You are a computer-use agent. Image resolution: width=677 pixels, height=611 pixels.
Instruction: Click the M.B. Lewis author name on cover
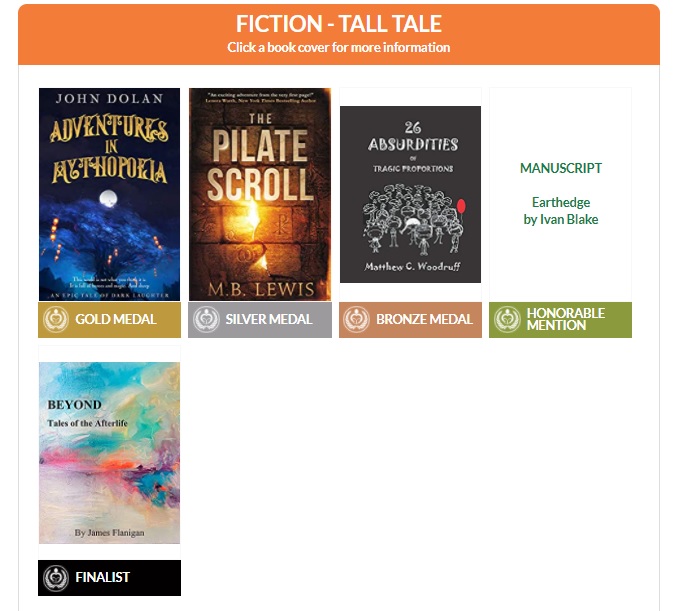pos(261,289)
